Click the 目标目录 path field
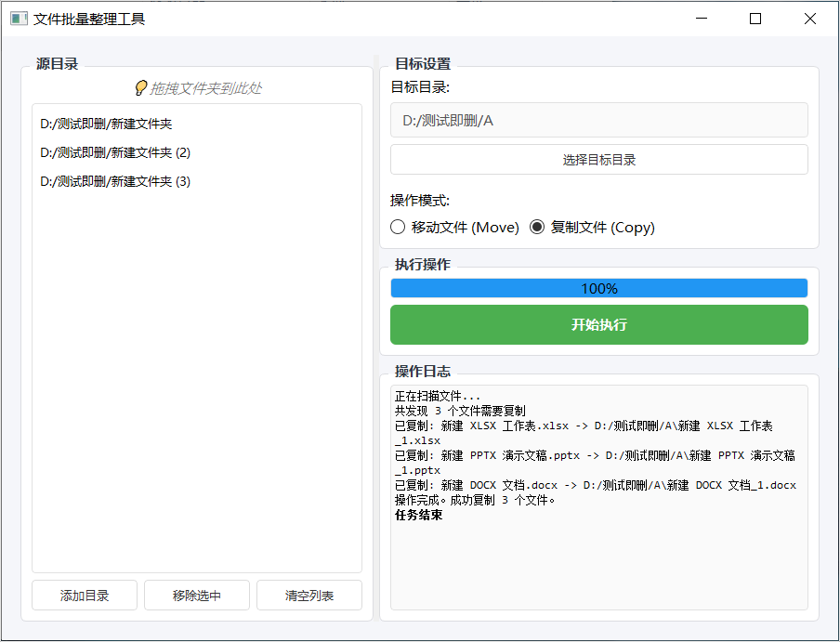The width and height of the screenshot is (840, 642). click(598, 120)
